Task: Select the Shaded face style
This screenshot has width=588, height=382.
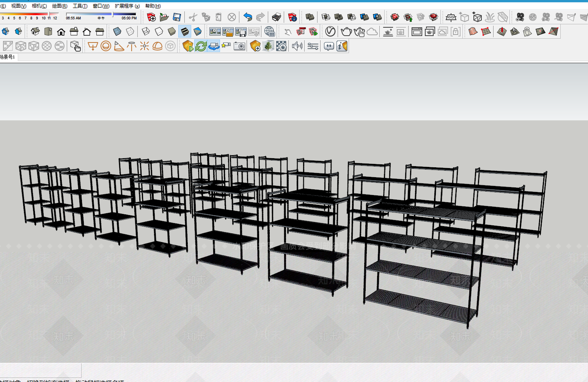Action: click(x=172, y=32)
